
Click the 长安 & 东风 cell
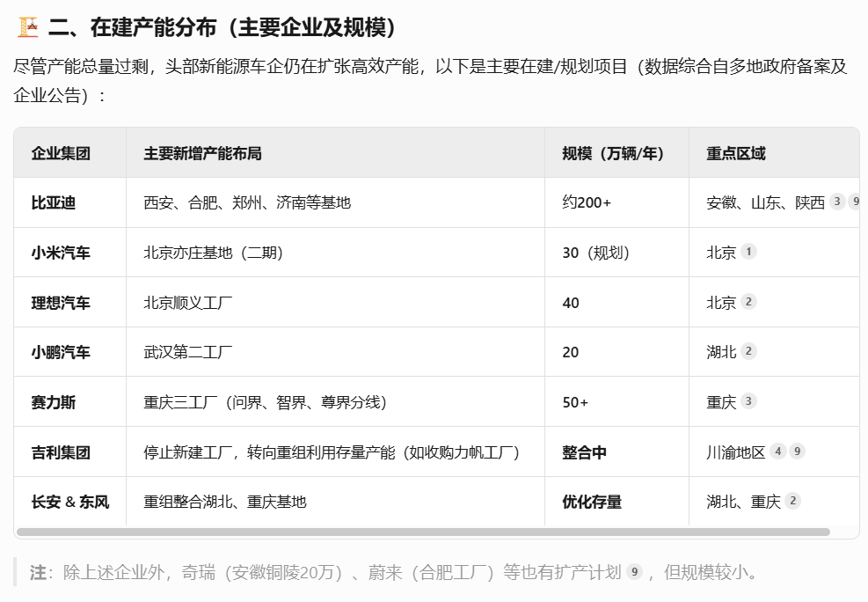pos(70,502)
